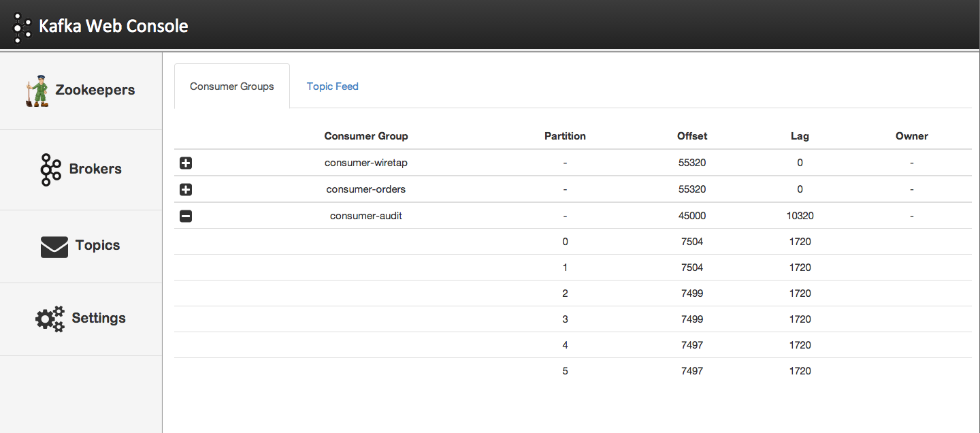Click the Brokers node-graph icon
980x433 pixels.
[x=50, y=170]
